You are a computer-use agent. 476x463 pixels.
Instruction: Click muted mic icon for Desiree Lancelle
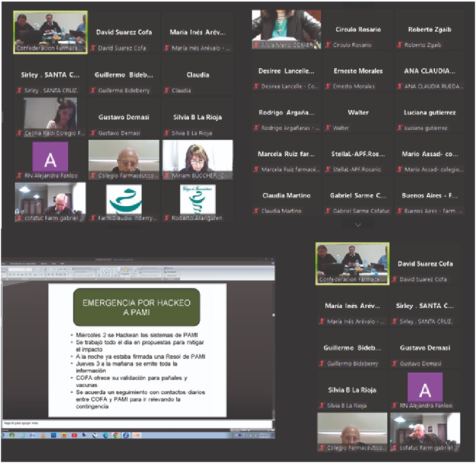click(x=256, y=86)
